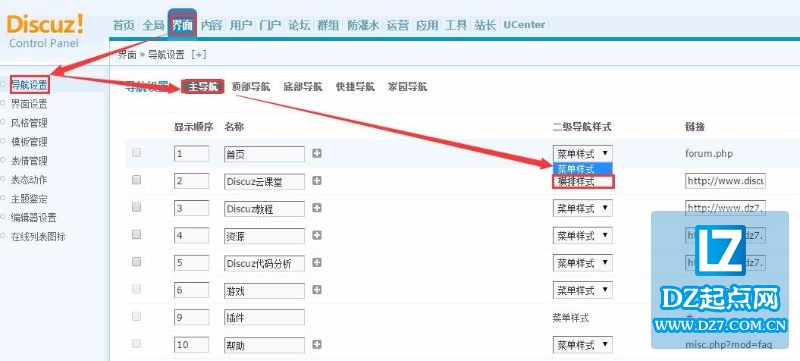This screenshot has width=800, height=361.
Task: Open 导航设置 in sidebar
Action: (x=30, y=85)
